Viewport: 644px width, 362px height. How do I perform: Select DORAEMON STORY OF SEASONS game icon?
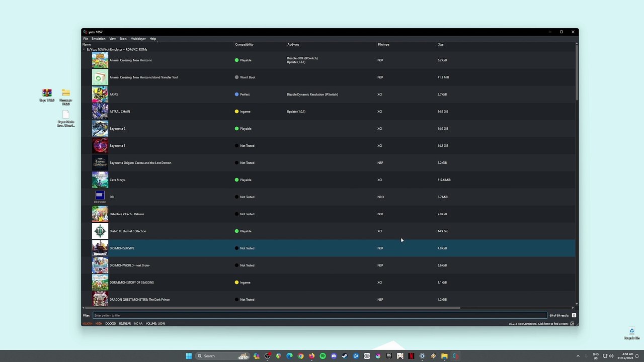(100, 283)
